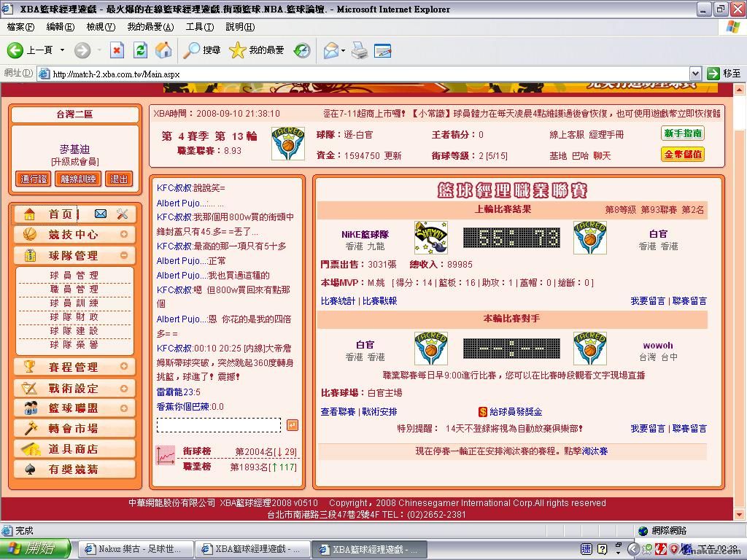The width and height of the screenshot is (747, 560).
Task: Open the 比賽統計 link
Action: click(338, 300)
